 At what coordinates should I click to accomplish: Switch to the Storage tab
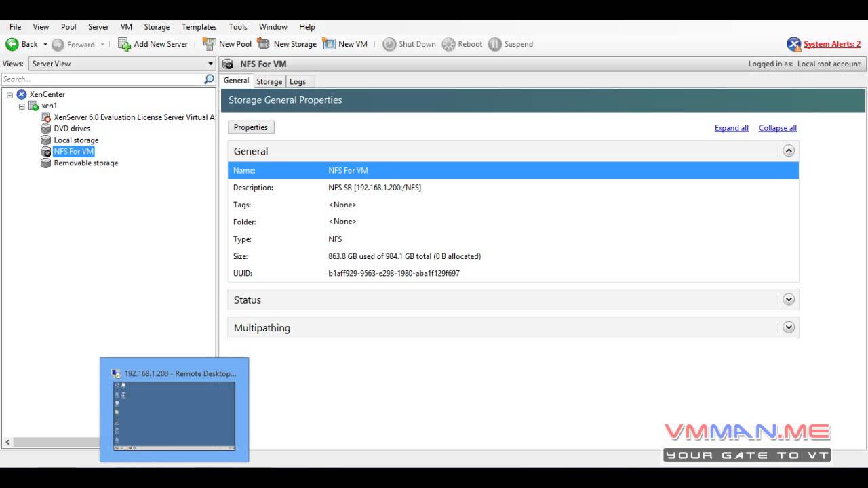tap(269, 81)
